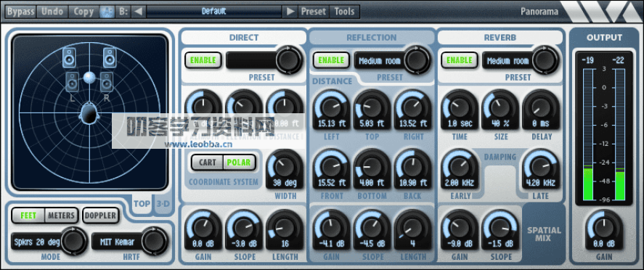Screen dimensions: 644x270
Task: Click the REFLECTION preset selector knob
Action: pyautogui.click(x=417, y=60)
